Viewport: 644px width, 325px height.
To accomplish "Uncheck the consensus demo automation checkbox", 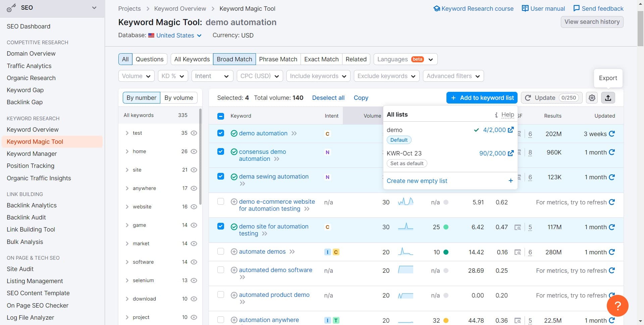I will coord(220,151).
